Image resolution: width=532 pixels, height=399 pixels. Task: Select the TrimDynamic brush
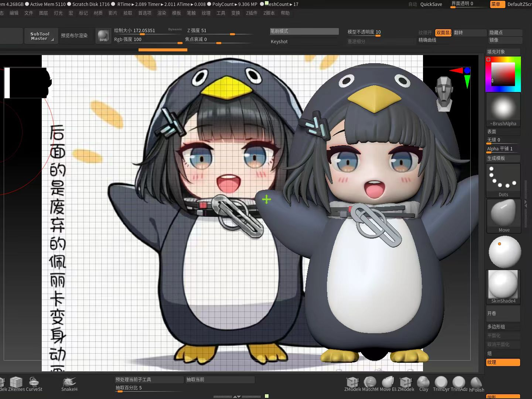point(441,384)
